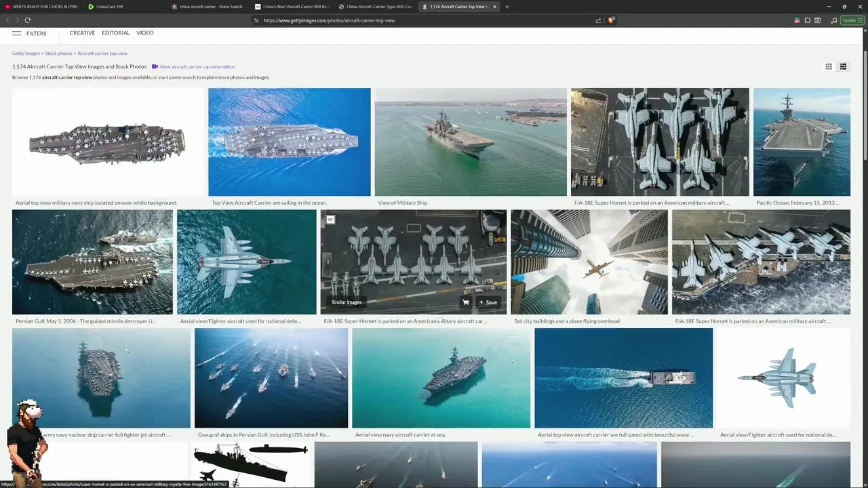This screenshot has width=868, height=488.
Task: Open the CREATIVE menu item
Action: point(82,33)
